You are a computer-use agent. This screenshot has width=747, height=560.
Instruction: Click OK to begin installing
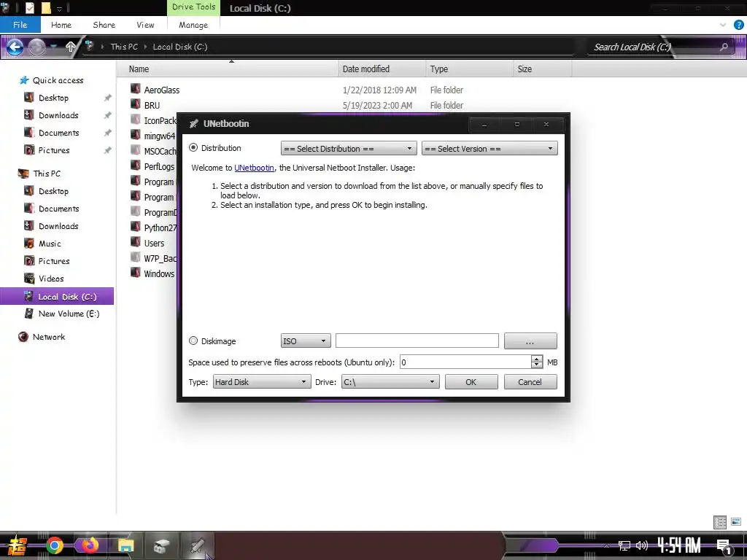[x=471, y=382]
